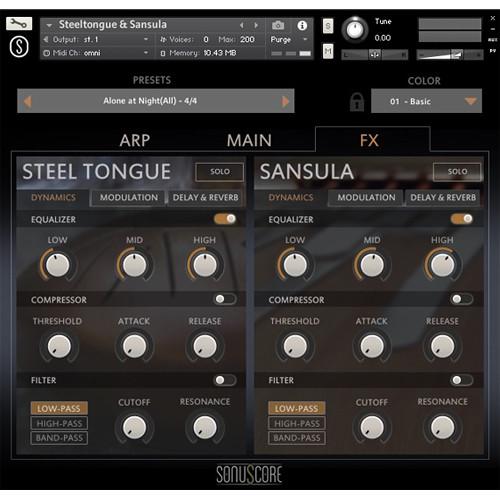The image size is (500, 500).
Task: Click Sansula compressor Threshold knob
Action: pyautogui.click(x=295, y=346)
